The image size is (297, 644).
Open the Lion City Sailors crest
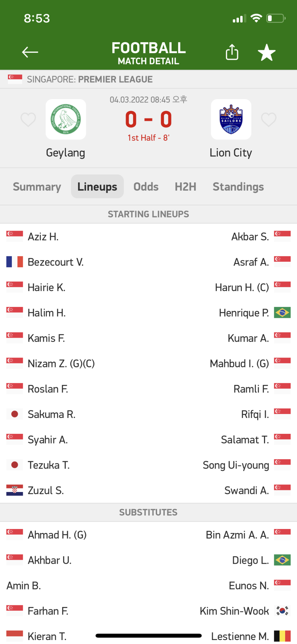click(231, 119)
